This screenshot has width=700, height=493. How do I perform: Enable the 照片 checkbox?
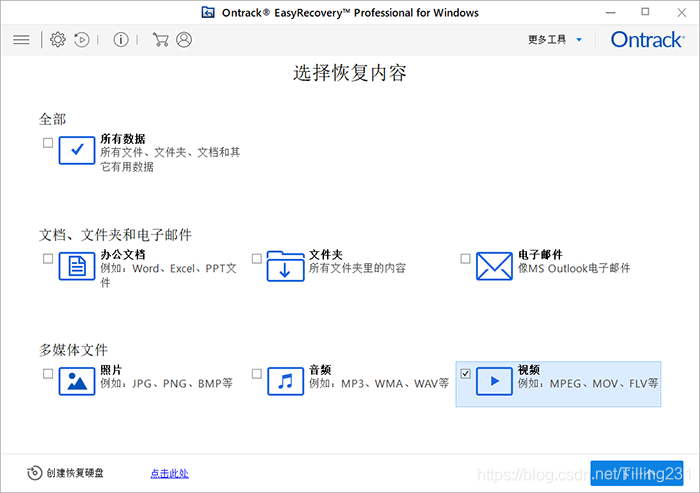[x=48, y=374]
